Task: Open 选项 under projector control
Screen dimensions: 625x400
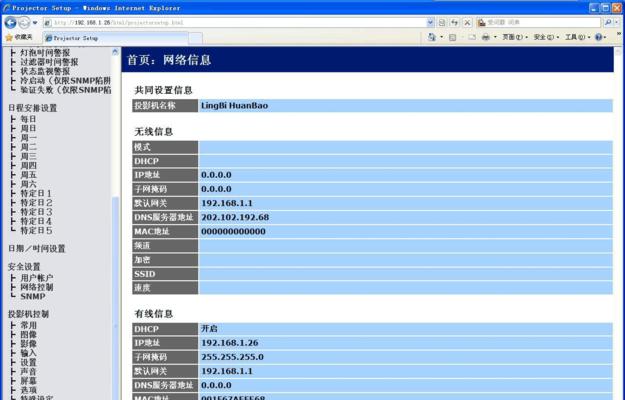Action: [x=28, y=390]
